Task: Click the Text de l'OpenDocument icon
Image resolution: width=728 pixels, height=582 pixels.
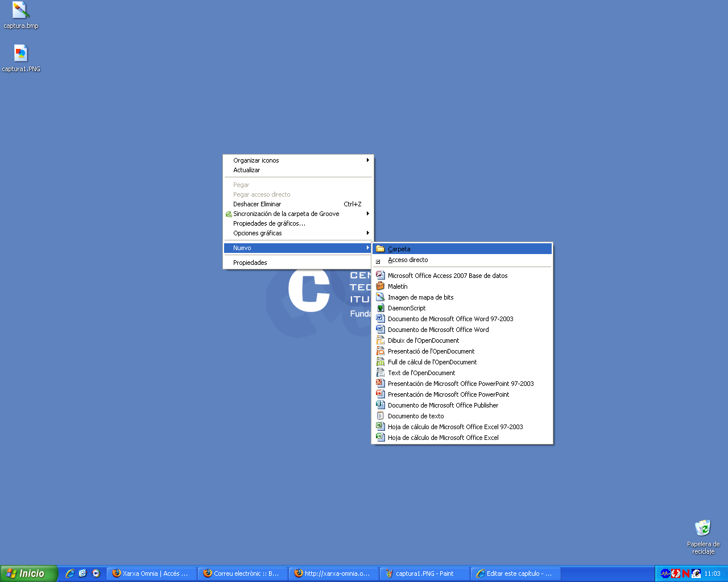Action: 380,372
